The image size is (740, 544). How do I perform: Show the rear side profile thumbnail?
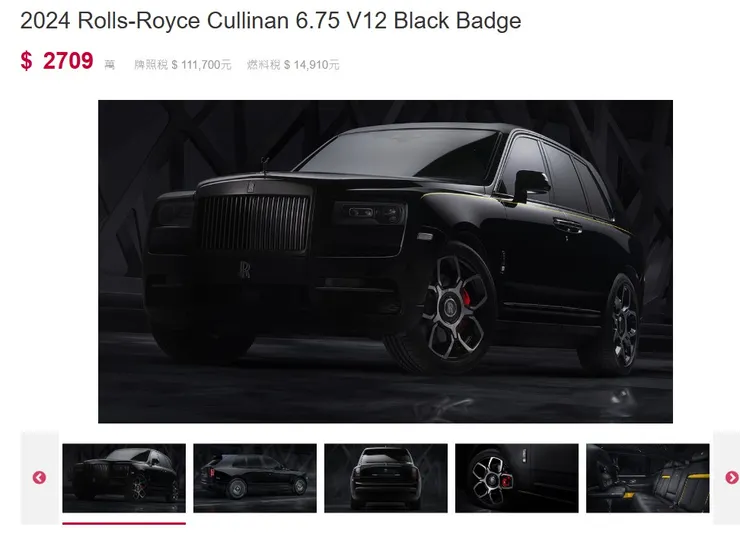255,478
